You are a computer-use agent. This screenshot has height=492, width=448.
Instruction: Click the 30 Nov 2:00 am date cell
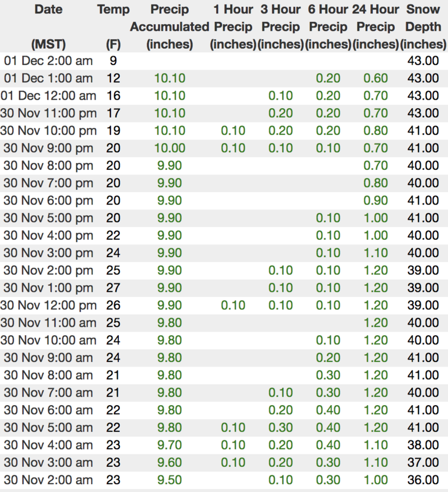coord(48,480)
